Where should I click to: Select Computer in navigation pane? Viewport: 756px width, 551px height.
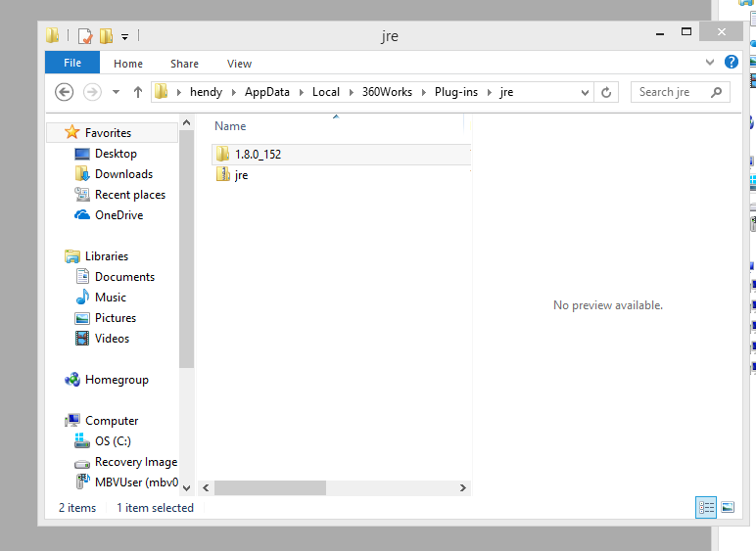tap(112, 421)
